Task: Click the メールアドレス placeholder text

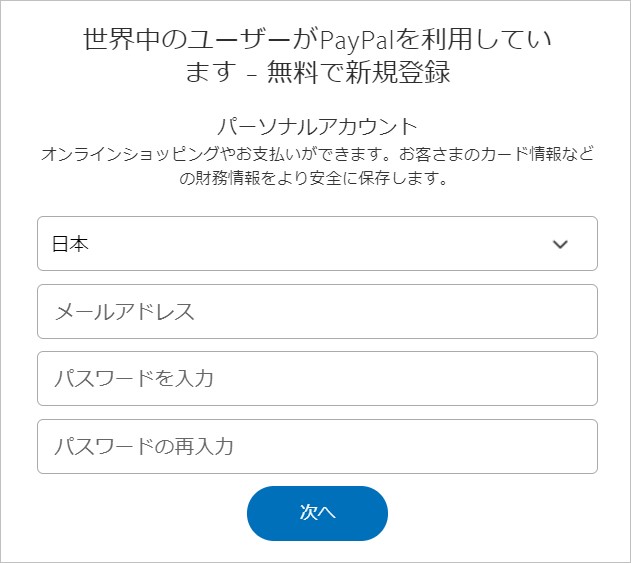Action: (123, 312)
